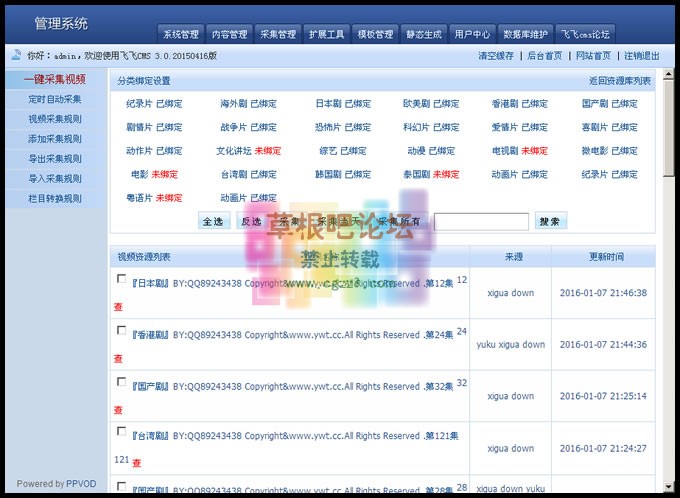Open 视频采集规则 in the sidebar
The image size is (680, 498).
[55, 119]
